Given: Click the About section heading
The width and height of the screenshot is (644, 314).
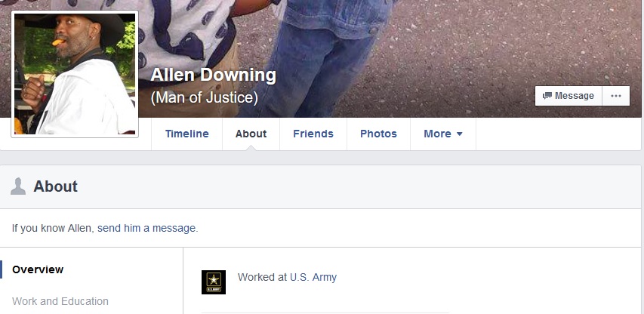Looking at the screenshot, I should point(55,186).
